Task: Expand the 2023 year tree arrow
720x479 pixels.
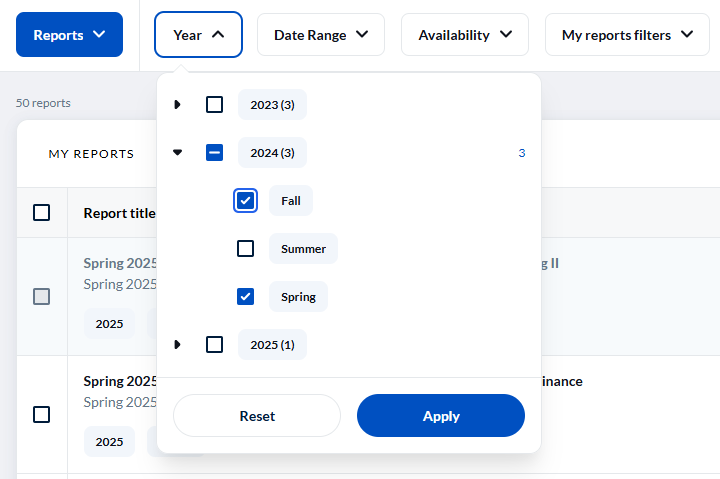Action: (x=178, y=105)
